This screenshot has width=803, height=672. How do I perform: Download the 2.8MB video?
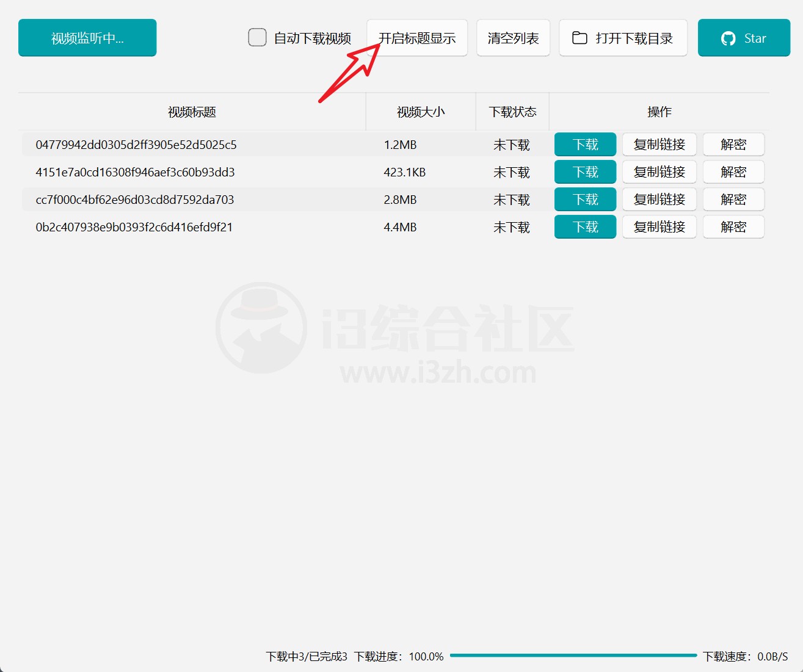(x=585, y=200)
